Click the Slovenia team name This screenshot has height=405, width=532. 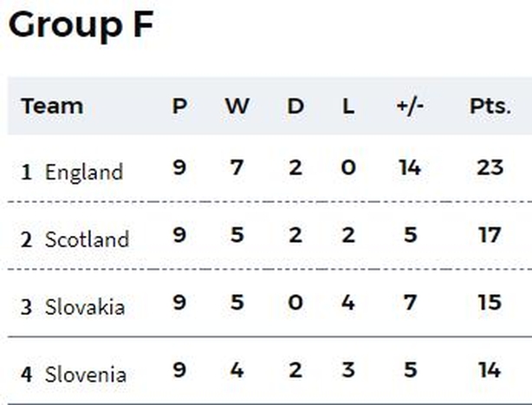pos(86,375)
